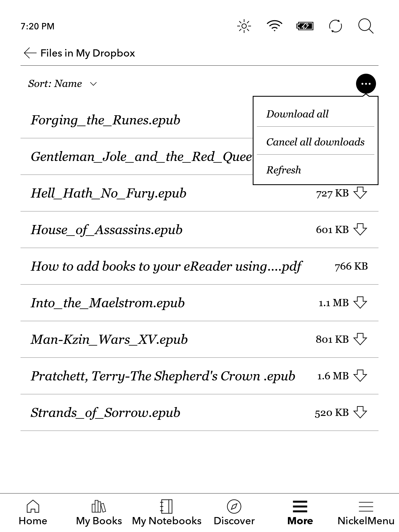Open the My Books tab
The height and width of the screenshot is (532, 399).
coord(99,512)
